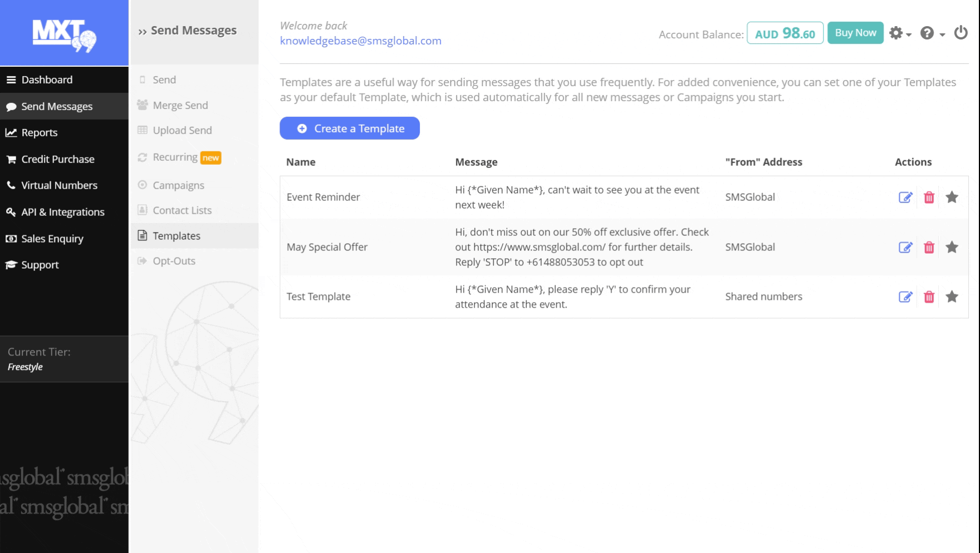This screenshot has height=553, width=980.
Task: Edit the May Special Offer template
Action: [905, 248]
